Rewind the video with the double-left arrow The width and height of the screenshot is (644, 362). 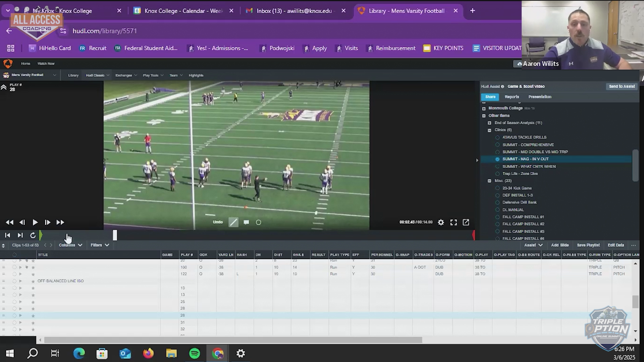point(9,222)
